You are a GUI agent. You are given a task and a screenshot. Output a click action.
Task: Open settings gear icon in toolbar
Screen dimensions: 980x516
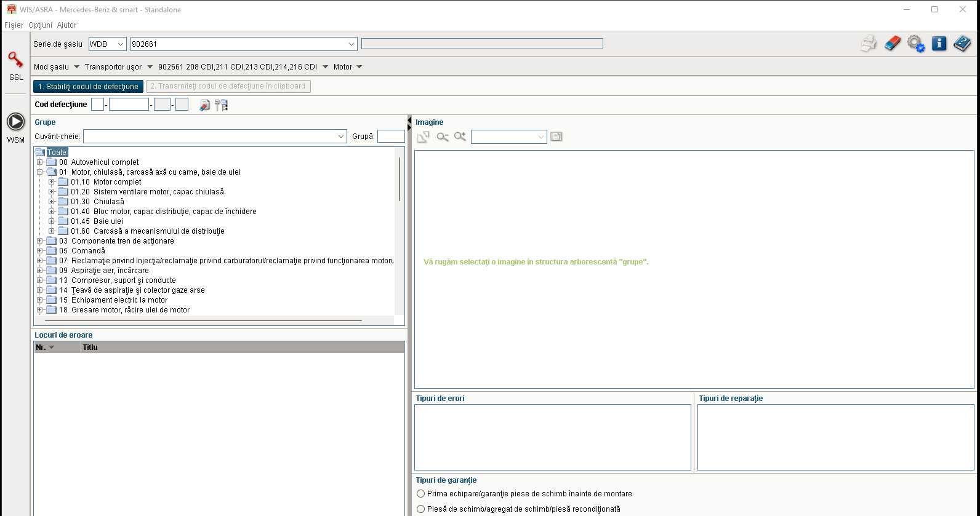tap(915, 44)
